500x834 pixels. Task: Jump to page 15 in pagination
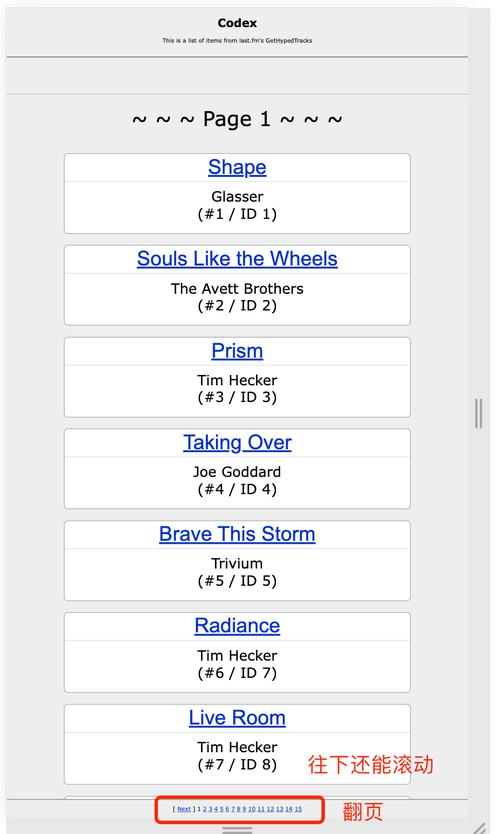click(298, 809)
